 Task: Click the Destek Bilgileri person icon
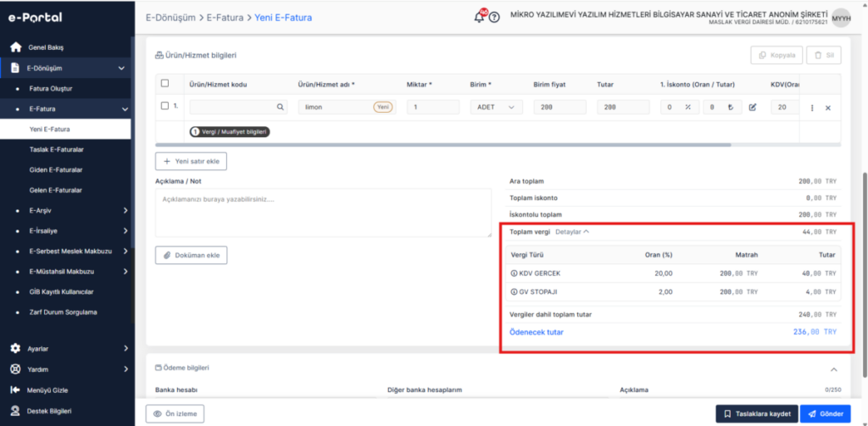point(15,411)
